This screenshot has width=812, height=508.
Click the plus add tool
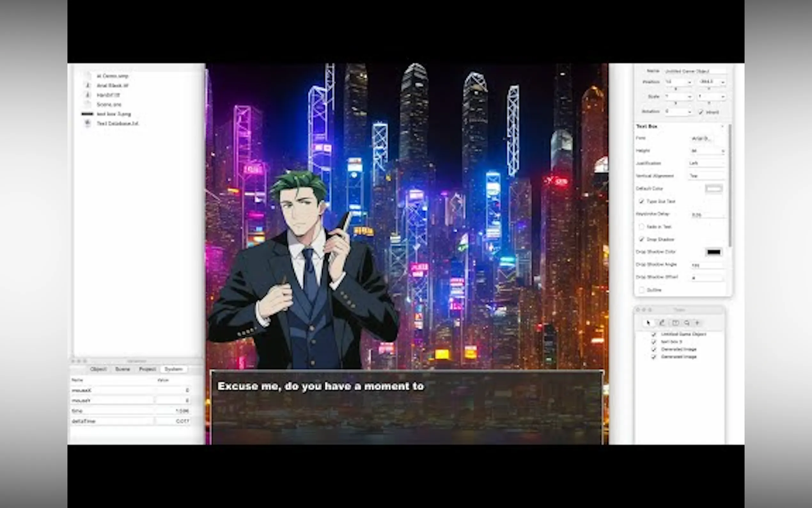click(x=698, y=323)
